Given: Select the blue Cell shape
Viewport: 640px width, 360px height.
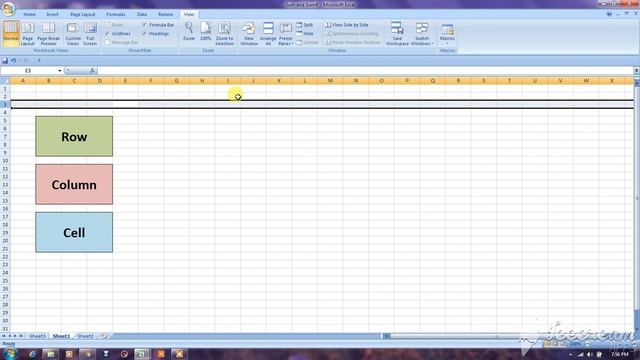Looking at the screenshot, I should click(x=74, y=232).
